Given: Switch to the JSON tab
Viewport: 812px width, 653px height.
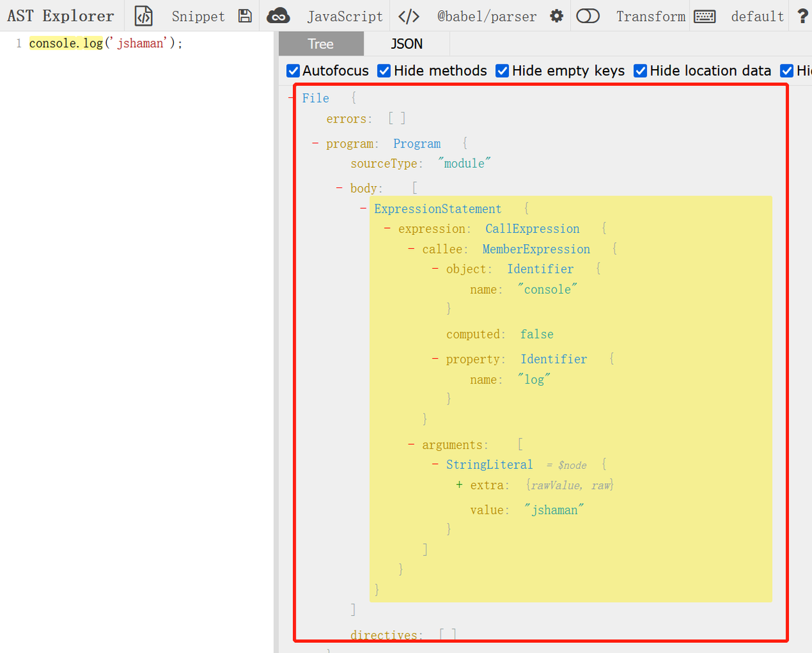Looking at the screenshot, I should pyautogui.click(x=406, y=44).
